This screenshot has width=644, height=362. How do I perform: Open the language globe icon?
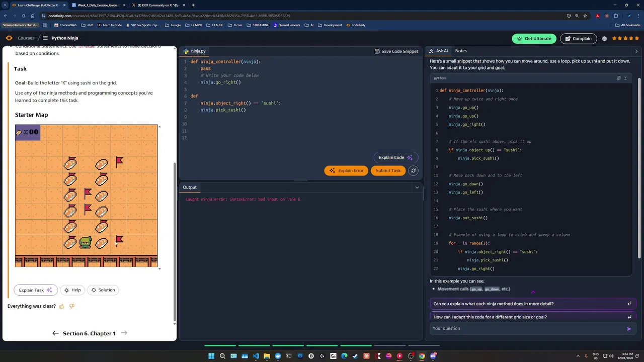(604, 39)
